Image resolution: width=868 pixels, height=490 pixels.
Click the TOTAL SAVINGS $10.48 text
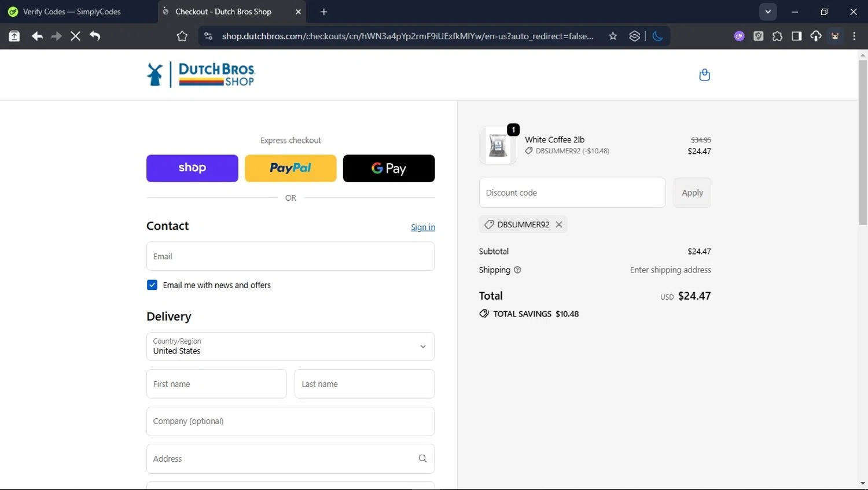pos(536,314)
